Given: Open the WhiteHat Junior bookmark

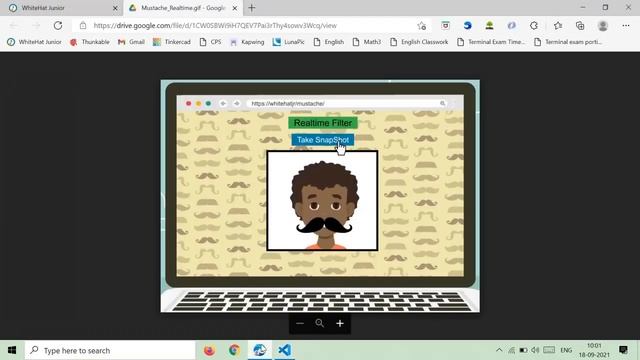Looking at the screenshot, I should (x=34, y=42).
